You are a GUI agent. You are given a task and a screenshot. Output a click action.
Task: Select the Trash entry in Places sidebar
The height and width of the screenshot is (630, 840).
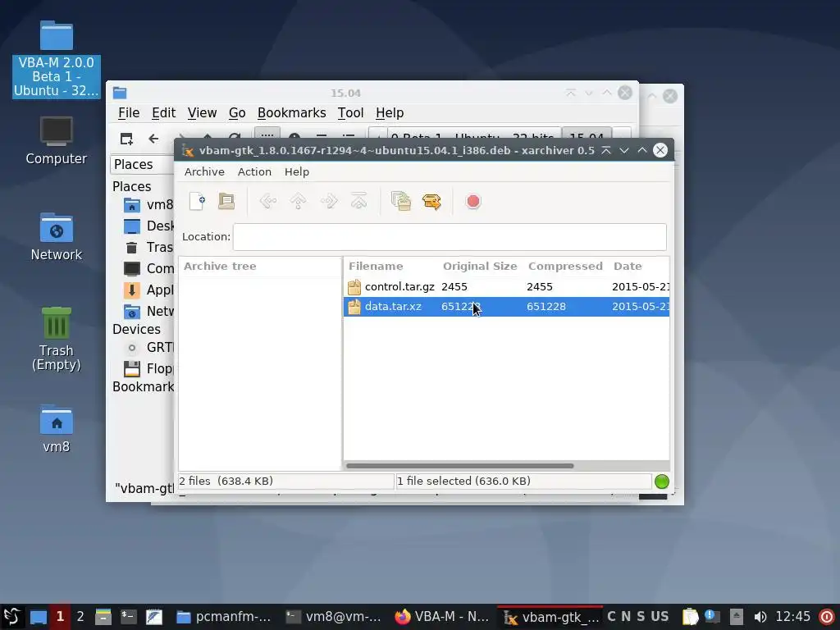pyautogui.click(x=148, y=247)
